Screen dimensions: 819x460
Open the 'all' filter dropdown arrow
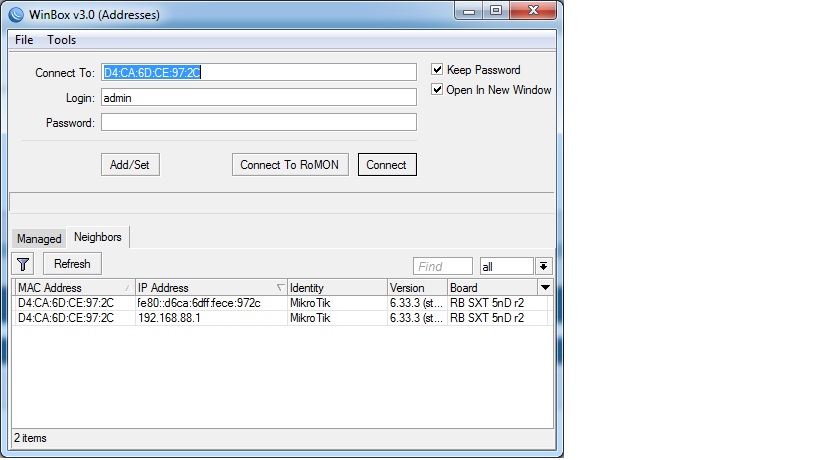click(543, 266)
